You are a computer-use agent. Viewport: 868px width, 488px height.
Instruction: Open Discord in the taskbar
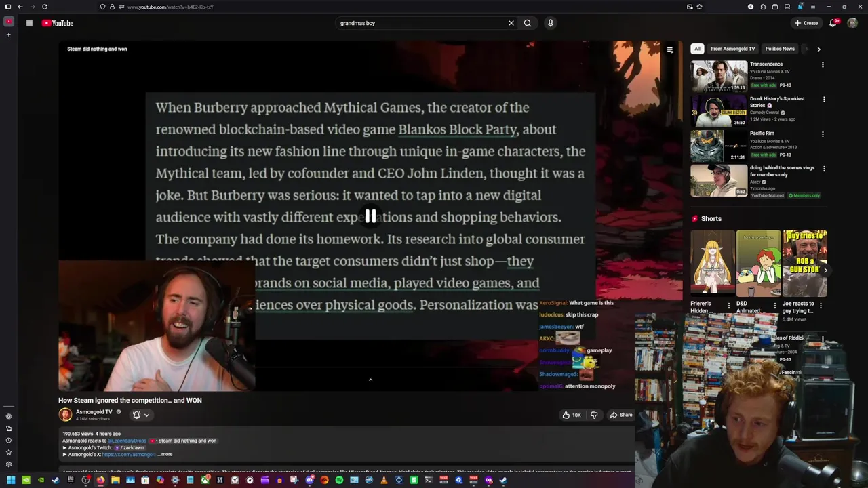[x=309, y=481]
